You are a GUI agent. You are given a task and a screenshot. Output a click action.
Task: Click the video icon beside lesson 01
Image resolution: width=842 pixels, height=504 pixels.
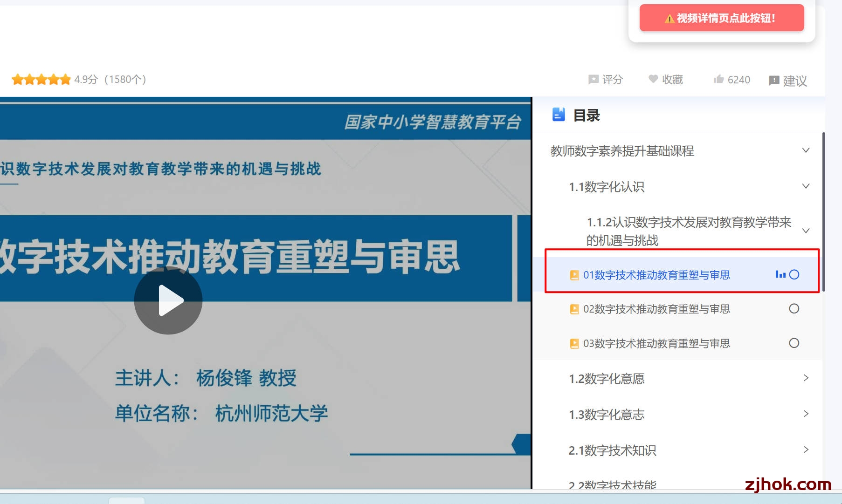coord(574,275)
